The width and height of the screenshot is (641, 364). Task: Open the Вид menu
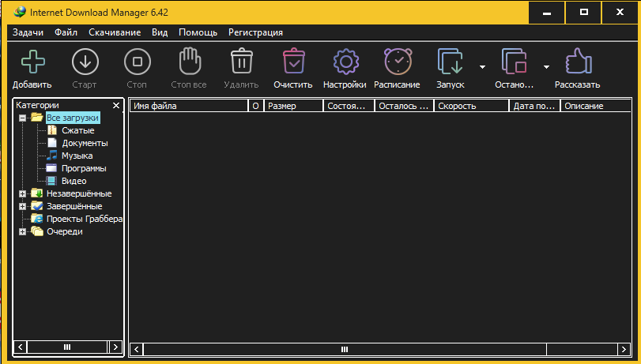tap(160, 32)
